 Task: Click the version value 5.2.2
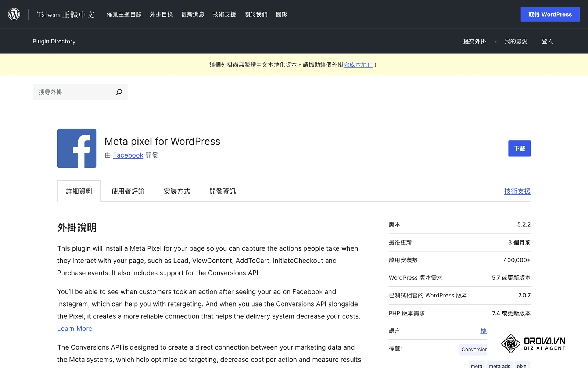point(524,224)
